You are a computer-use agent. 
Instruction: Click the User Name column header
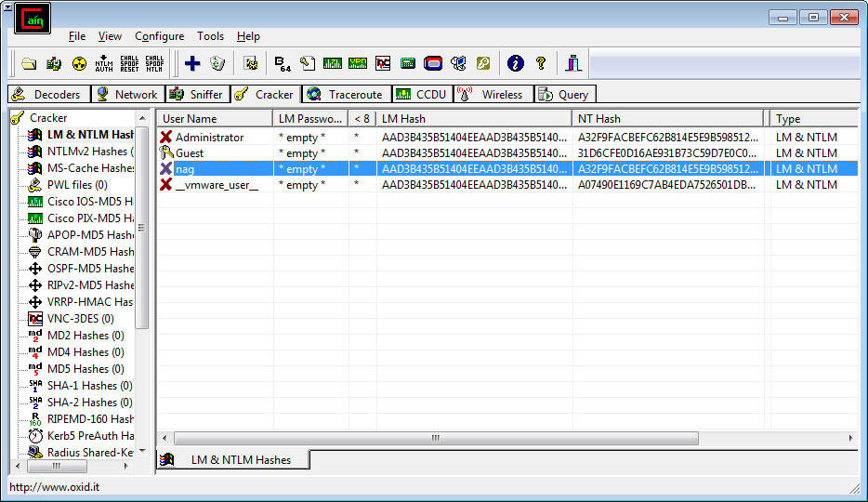coord(214,119)
